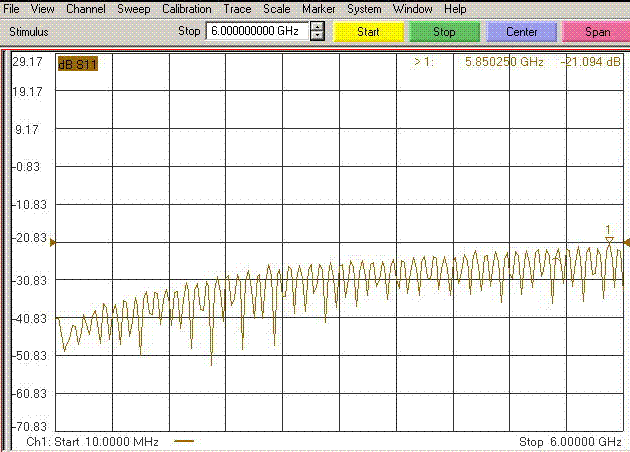Open the Calibration menu
This screenshot has height=452, width=630.
pyautogui.click(x=186, y=8)
